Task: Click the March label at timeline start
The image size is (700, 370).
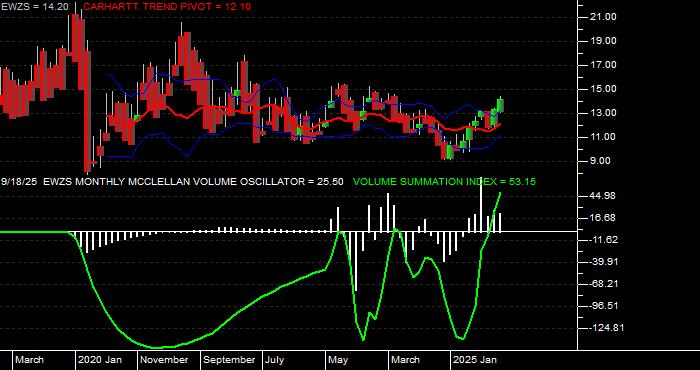Action: pos(30,360)
